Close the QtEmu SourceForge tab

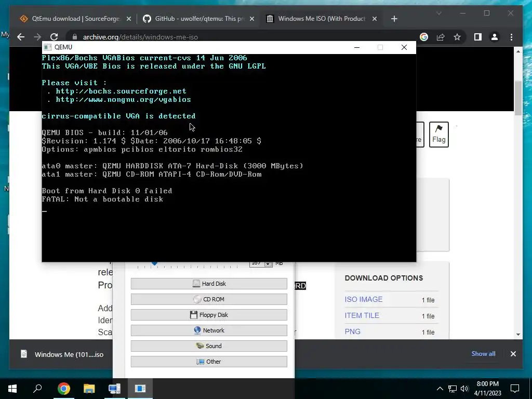[x=129, y=19]
